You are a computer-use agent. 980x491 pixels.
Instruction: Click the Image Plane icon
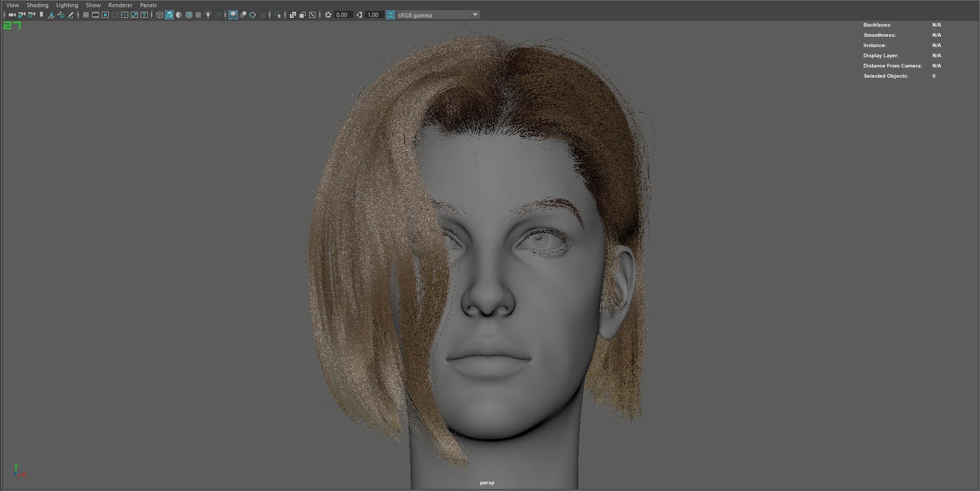51,15
